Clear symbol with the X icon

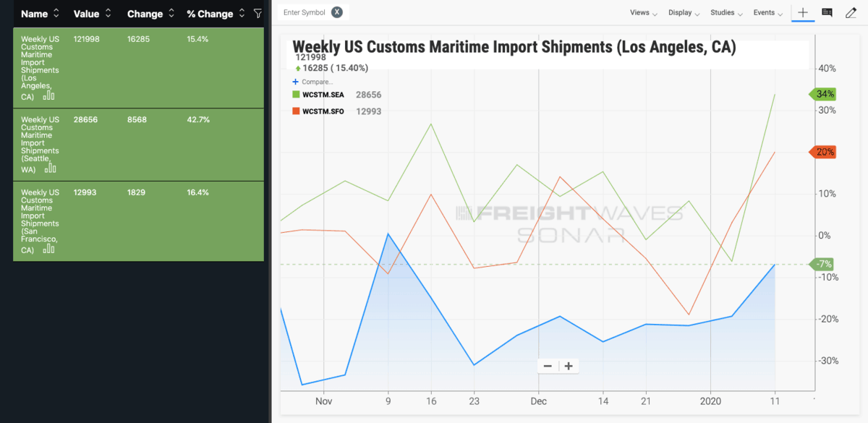(x=336, y=12)
